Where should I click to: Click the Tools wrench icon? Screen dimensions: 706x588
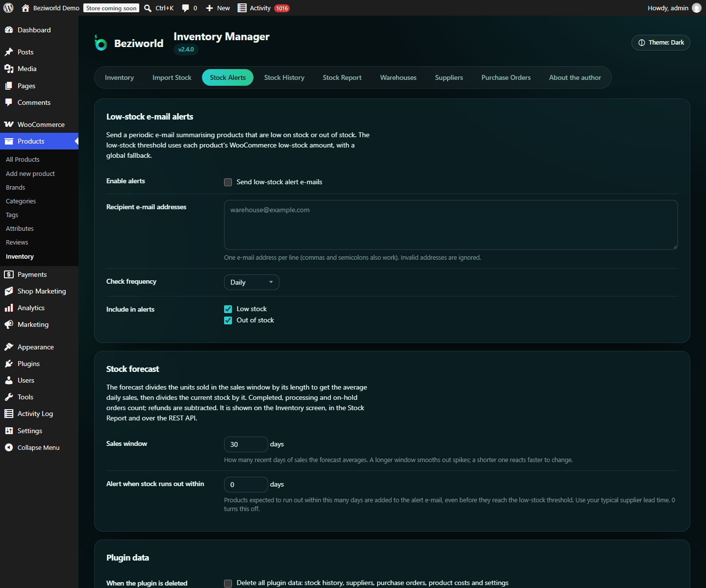click(x=9, y=397)
